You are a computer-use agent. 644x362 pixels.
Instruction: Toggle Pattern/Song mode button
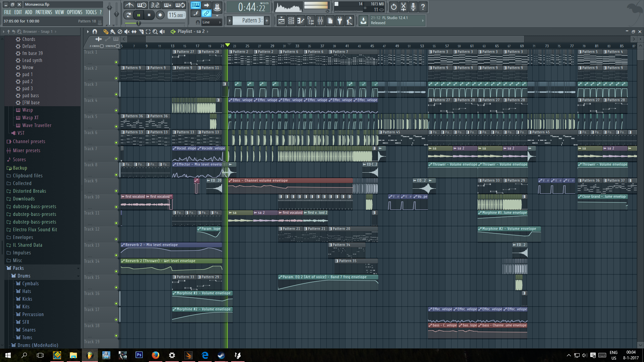(x=128, y=15)
